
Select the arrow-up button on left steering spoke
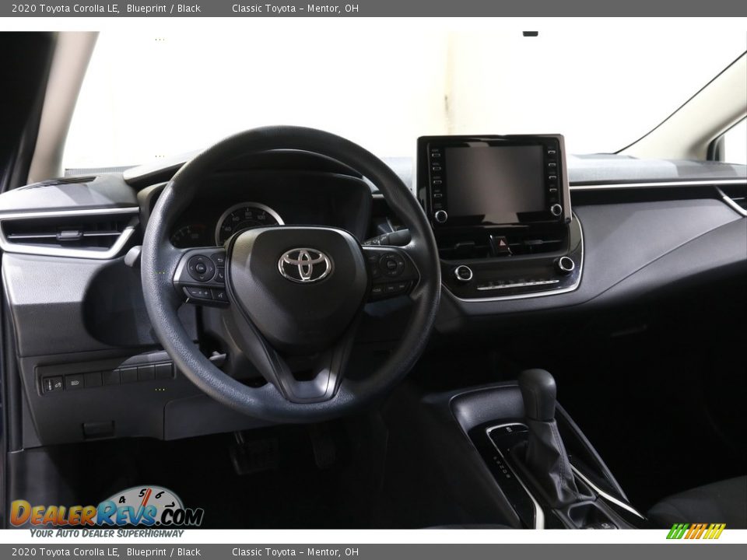[x=199, y=257]
